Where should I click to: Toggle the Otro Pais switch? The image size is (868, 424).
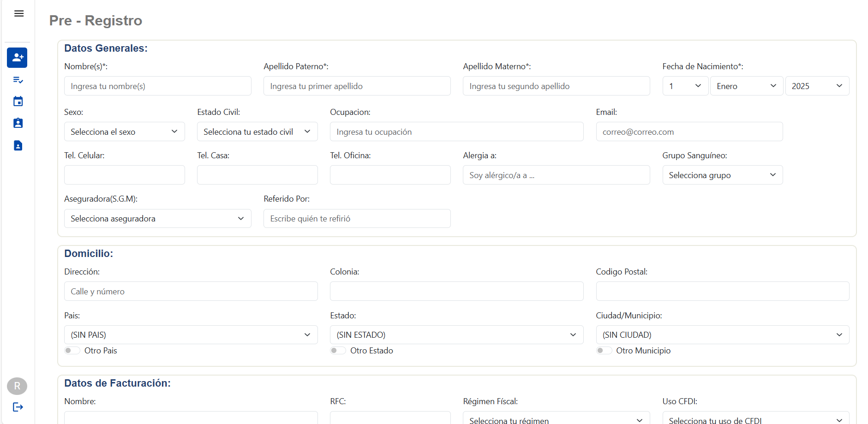72,351
